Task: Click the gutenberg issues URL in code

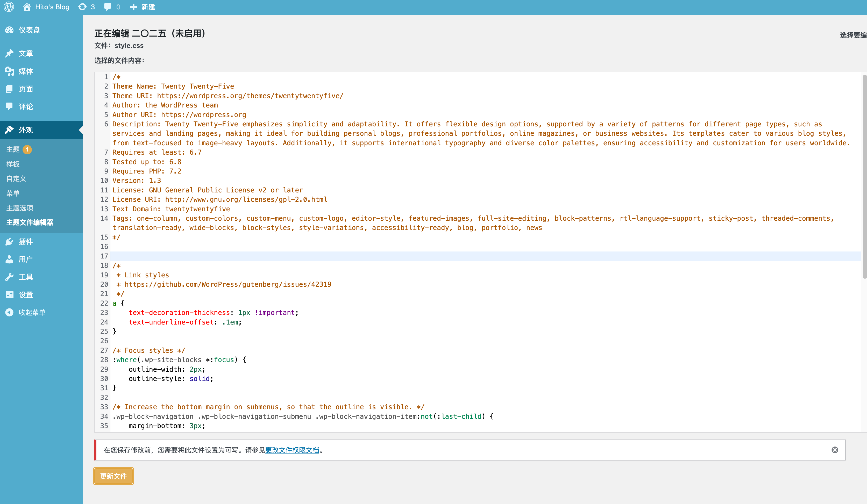Action: (228, 284)
